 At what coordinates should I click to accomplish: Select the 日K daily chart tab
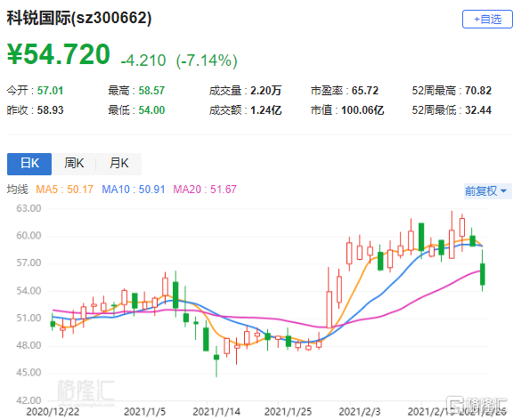[29, 164]
